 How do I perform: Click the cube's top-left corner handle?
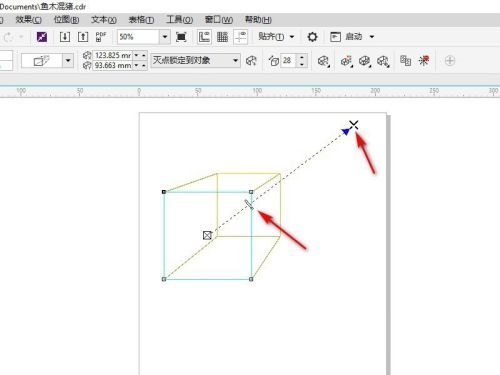point(164,192)
